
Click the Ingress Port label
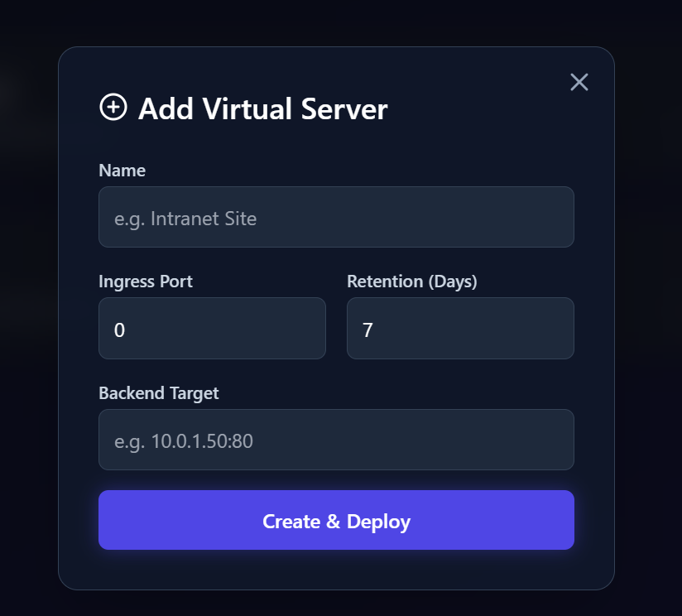pos(146,282)
